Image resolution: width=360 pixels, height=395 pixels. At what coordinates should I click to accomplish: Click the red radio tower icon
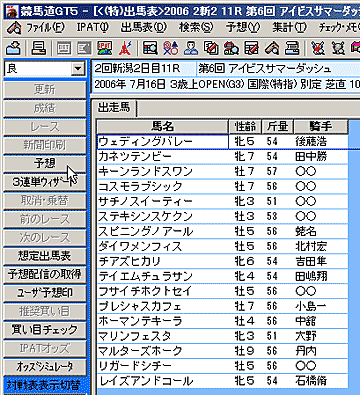coord(125,48)
